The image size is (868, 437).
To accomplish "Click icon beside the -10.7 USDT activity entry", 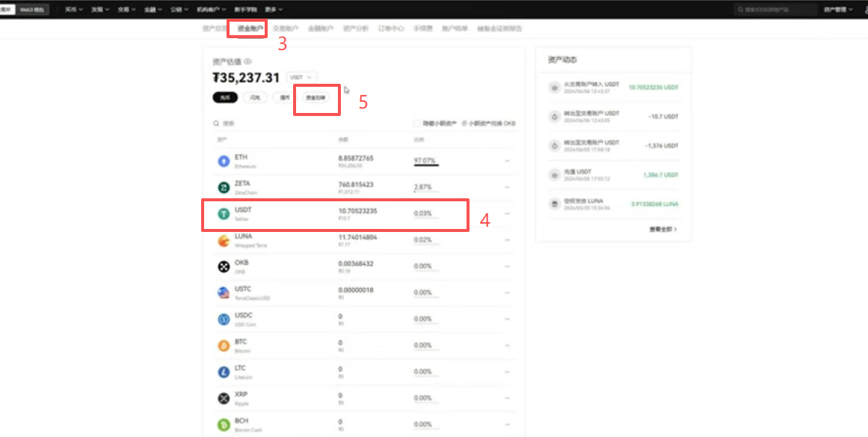I will point(554,116).
